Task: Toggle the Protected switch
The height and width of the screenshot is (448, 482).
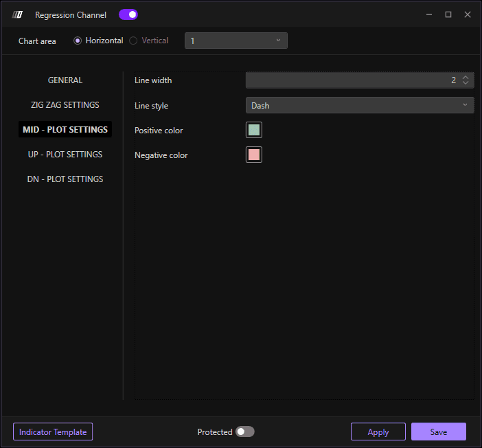Action: point(245,432)
